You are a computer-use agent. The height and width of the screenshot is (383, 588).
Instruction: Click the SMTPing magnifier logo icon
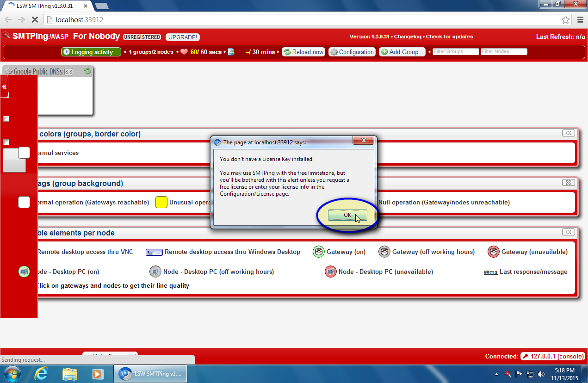(x=6, y=35)
